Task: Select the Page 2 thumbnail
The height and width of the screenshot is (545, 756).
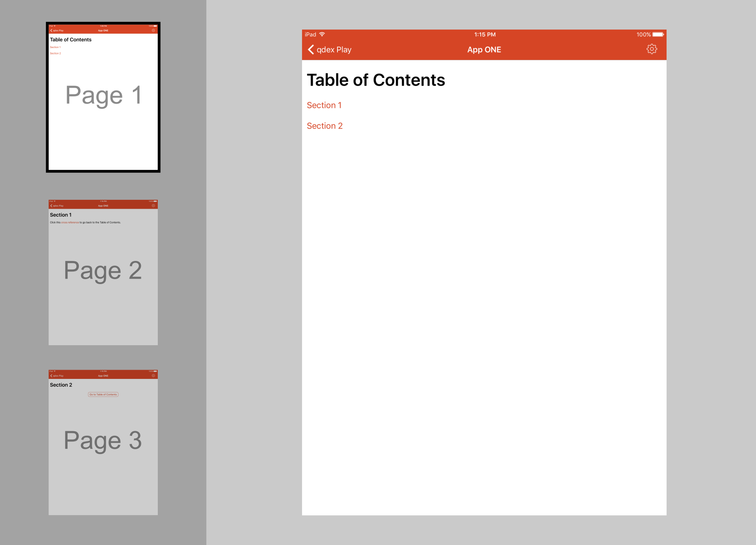Action: [103, 272]
